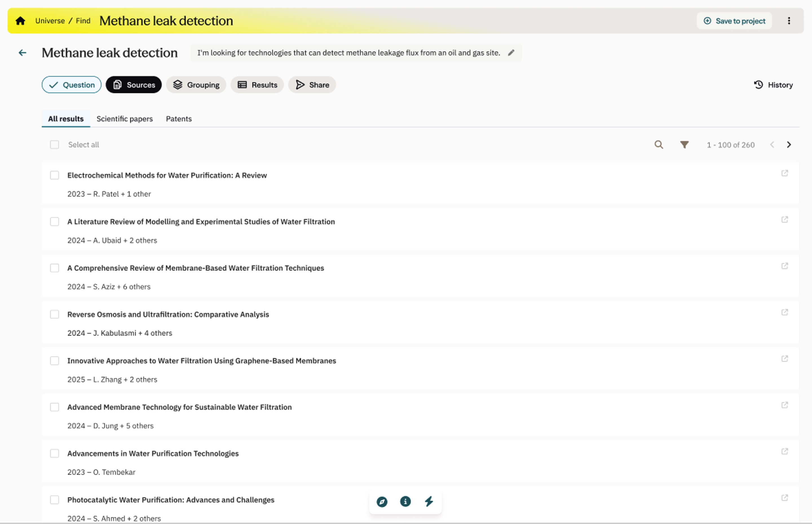This screenshot has height=524, width=812.
Task: Navigate to Find breadcrumb
Action: [83, 21]
